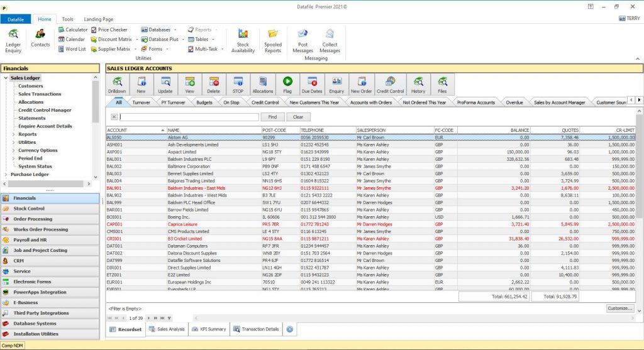Select Customers in the Financials tree
Viewport: 644px width, 350px height.
30,86
